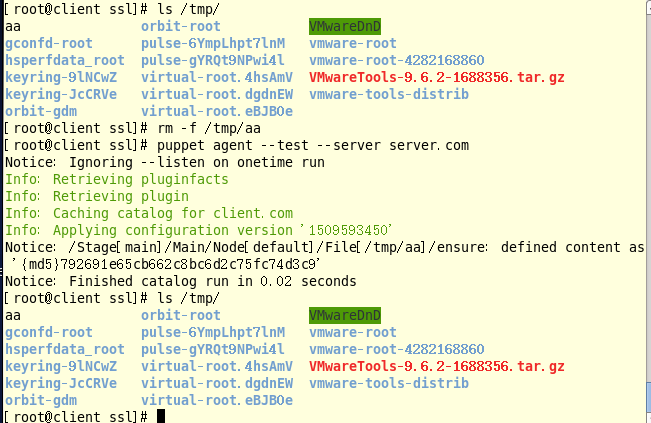Click the 'Info: Retrieving plugin' line
651x423 pixels.
tap(97, 196)
